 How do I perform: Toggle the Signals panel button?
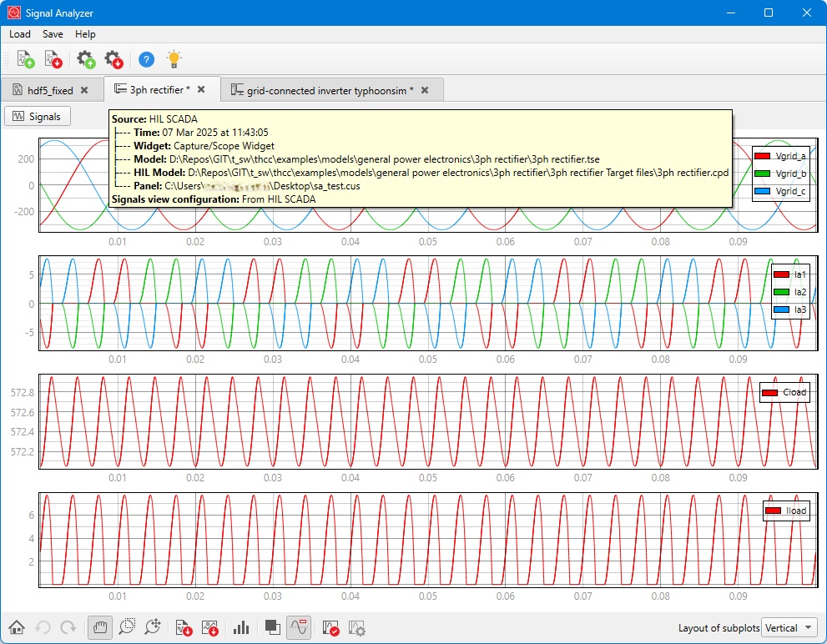pos(37,116)
